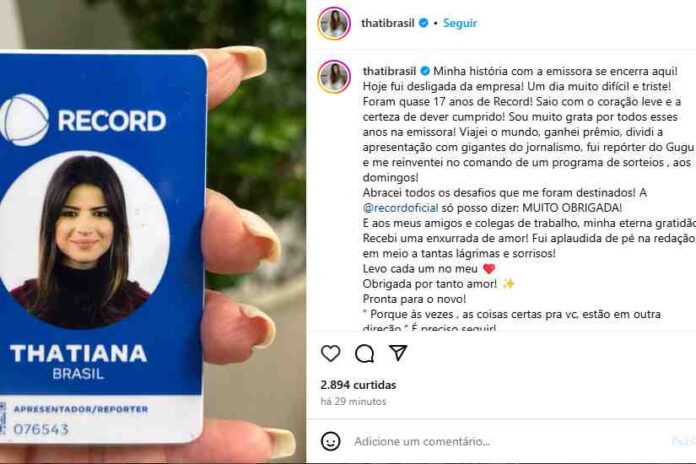Focus the 'Adicione um comentário...' field
Viewport: 696px width, 464px height.
pyautogui.click(x=510, y=441)
